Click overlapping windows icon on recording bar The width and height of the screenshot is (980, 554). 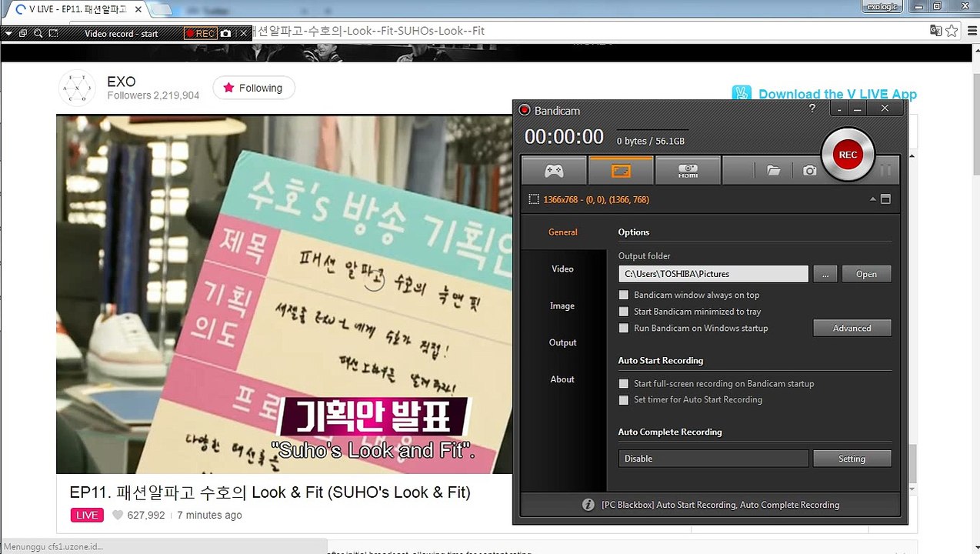tap(23, 33)
